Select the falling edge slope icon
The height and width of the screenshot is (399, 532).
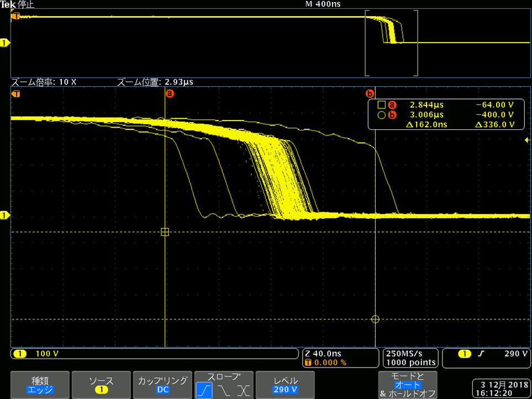click(x=224, y=390)
